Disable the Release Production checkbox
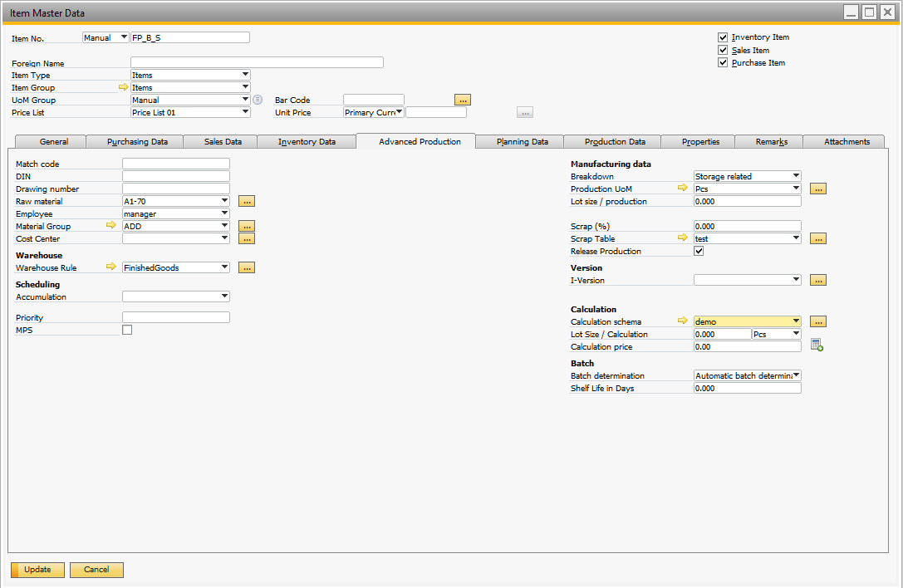 [x=699, y=250]
